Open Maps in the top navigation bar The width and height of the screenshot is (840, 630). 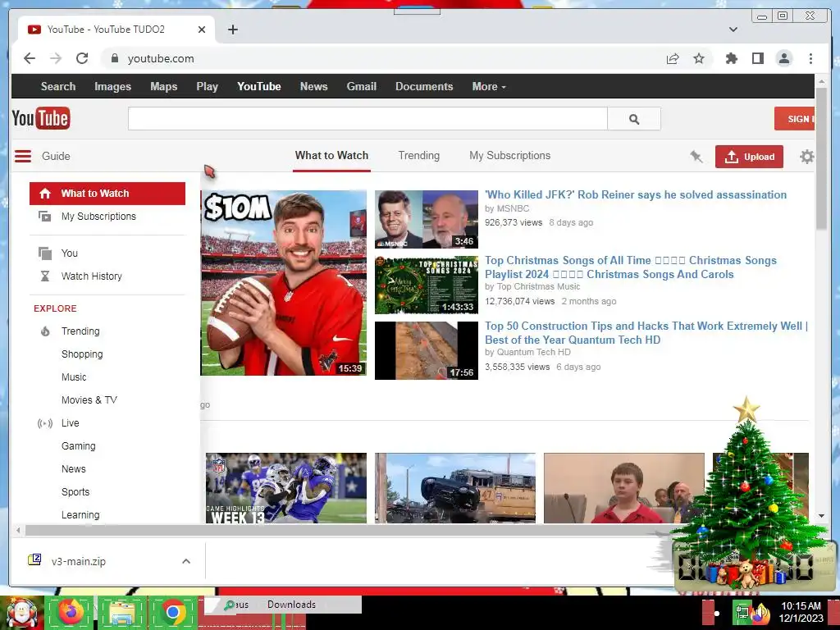(164, 86)
